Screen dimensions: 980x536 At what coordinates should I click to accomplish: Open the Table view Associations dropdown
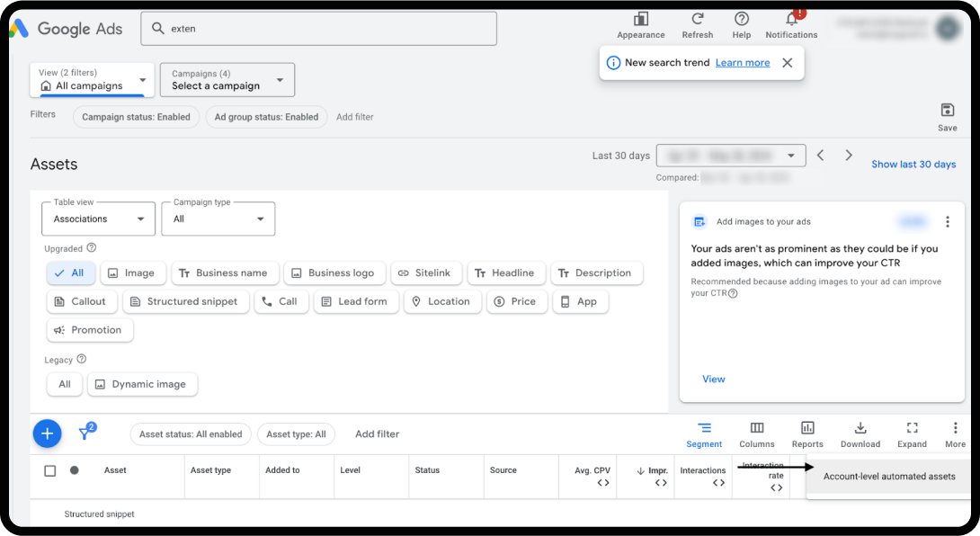98,219
